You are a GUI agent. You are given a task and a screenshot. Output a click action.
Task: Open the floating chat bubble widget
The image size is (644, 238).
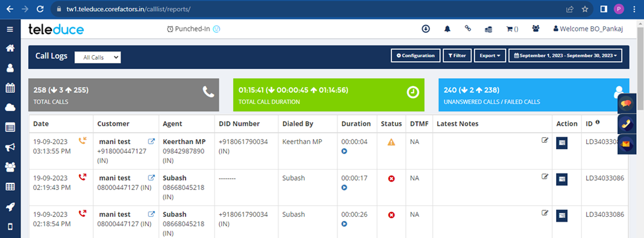[x=626, y=104]
